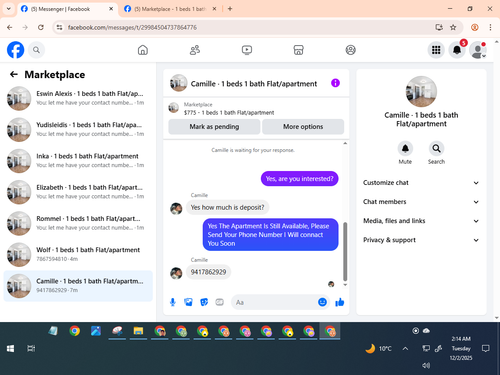Switch to Marketplace - 1 beds tab
The image size is (500, 375).
(170, 9)
